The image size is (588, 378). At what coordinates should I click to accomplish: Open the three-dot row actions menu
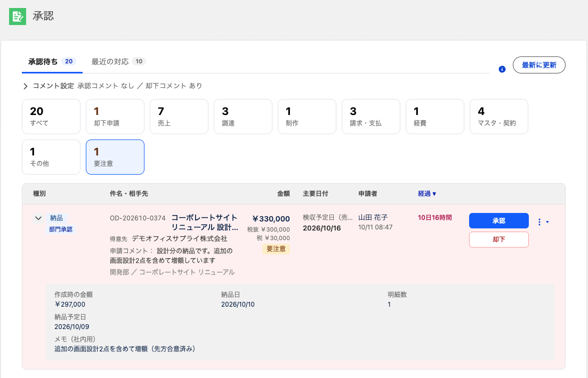(539, 222)
